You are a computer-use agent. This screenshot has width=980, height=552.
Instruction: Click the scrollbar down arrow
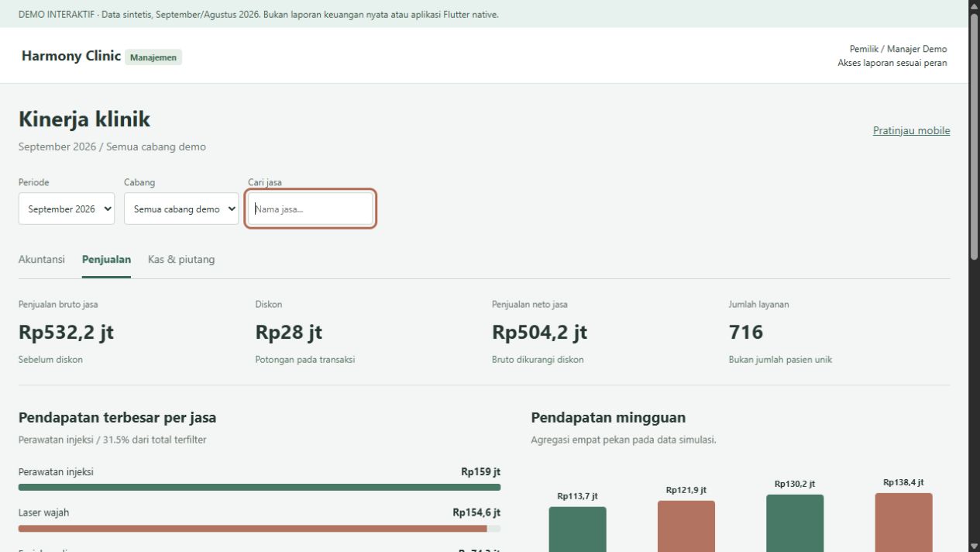tap(974, 546)
